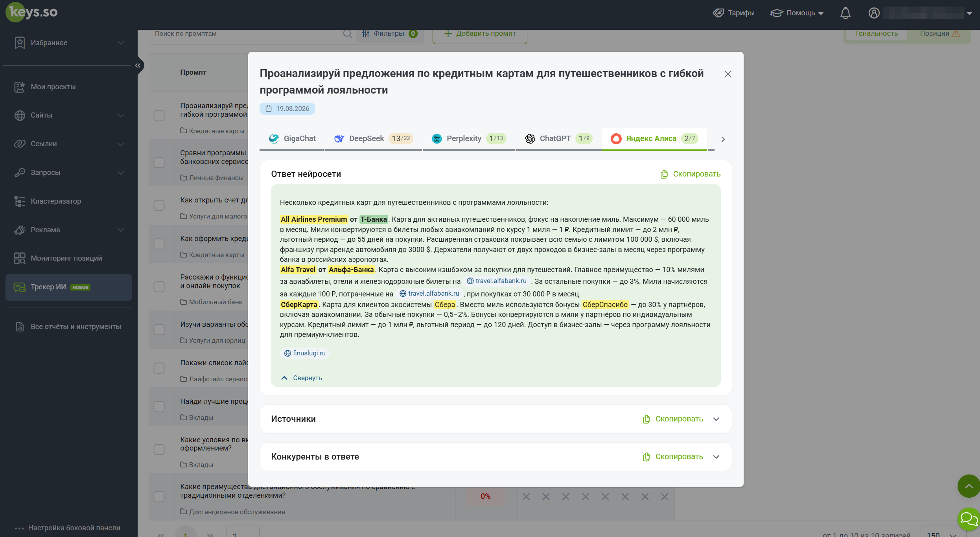Open Кластеризатор tool in sidebar

[x=69, y=201]
